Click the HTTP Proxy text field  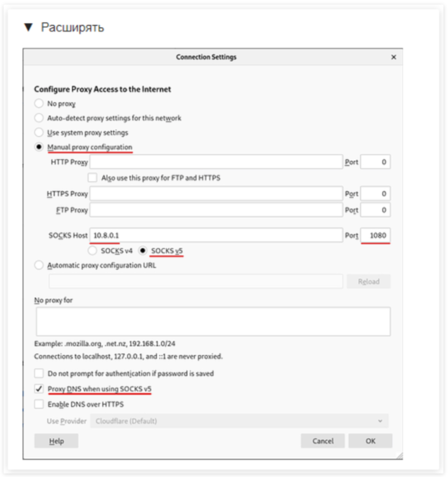pos(216,162)
